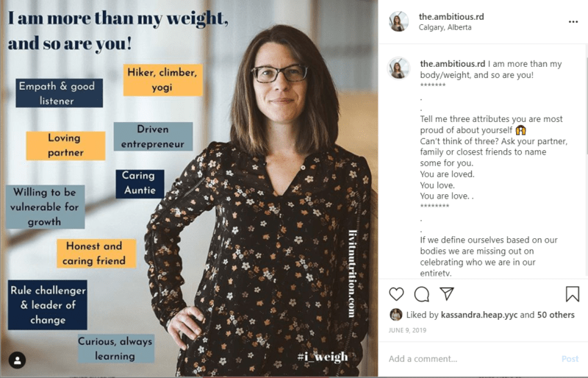Open kassandra.heap.yyc profile from likes
The width and height of the screenshot is (588, 378).
tap(479, 315)
